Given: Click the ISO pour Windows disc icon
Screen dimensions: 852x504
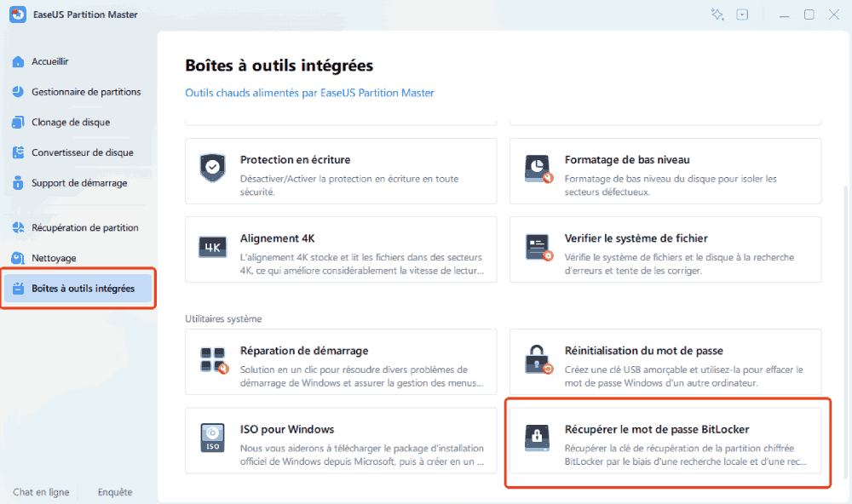Looking at the screenshot, I should [212, 438].
